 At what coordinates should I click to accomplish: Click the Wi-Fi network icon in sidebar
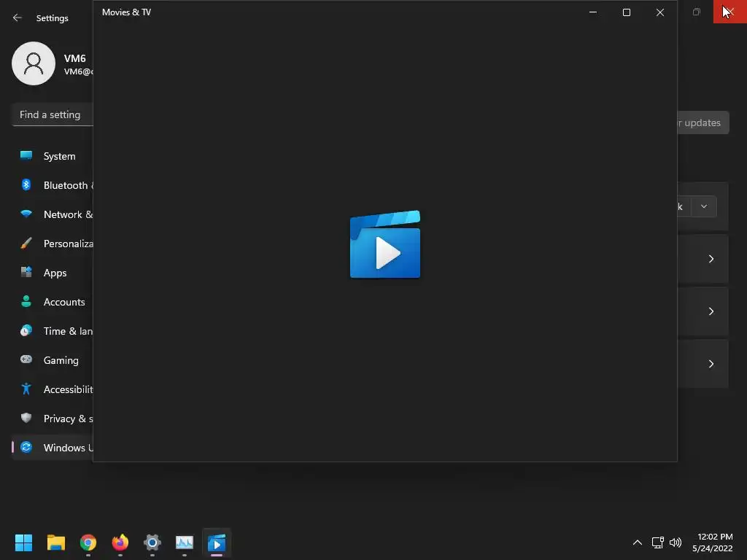(26, 214)
